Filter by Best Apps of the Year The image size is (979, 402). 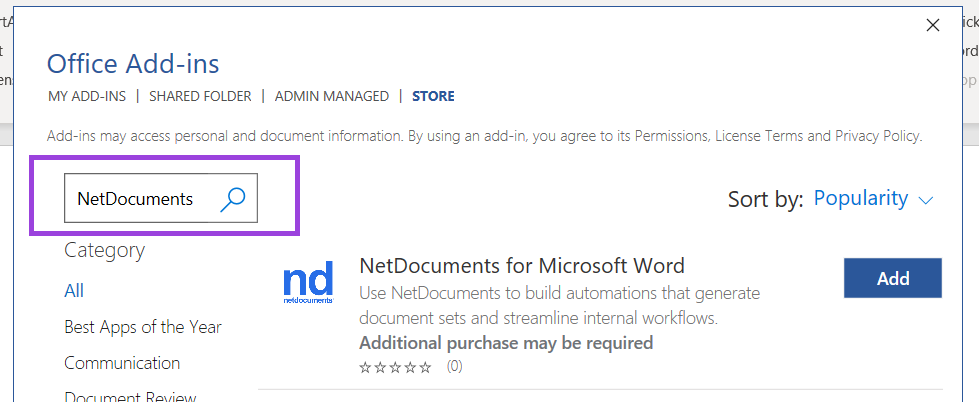point(143,327)
